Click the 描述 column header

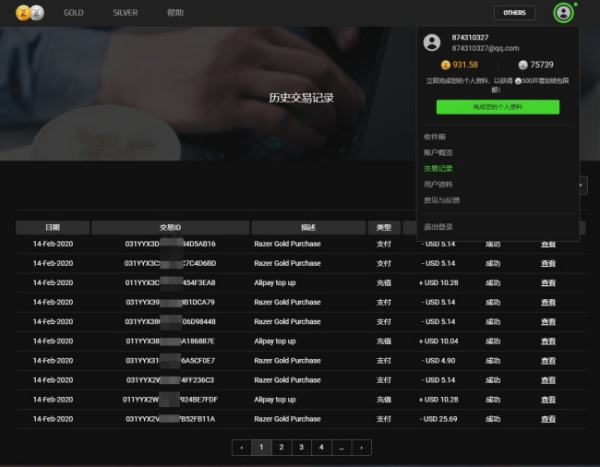[x=308, y=227]
